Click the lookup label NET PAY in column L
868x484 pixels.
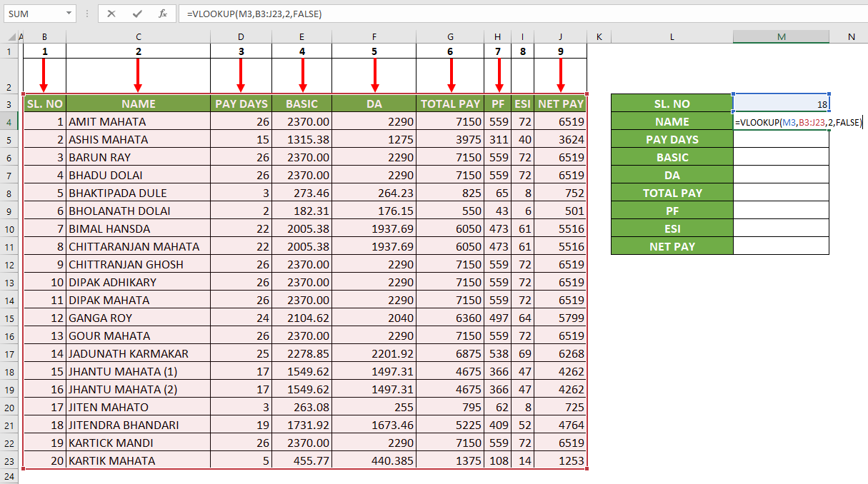[x=672, y=246]
